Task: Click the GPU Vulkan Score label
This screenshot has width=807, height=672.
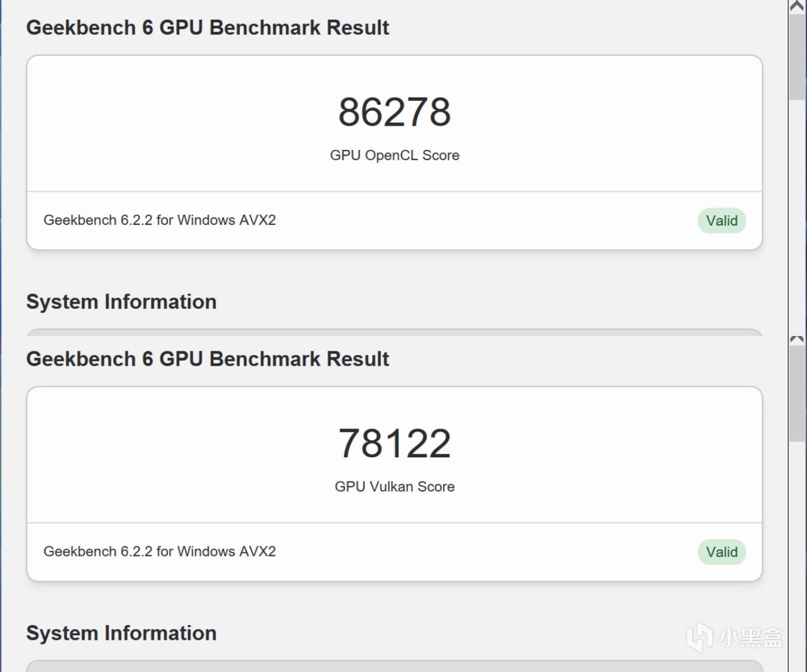Action: point(394,487)
